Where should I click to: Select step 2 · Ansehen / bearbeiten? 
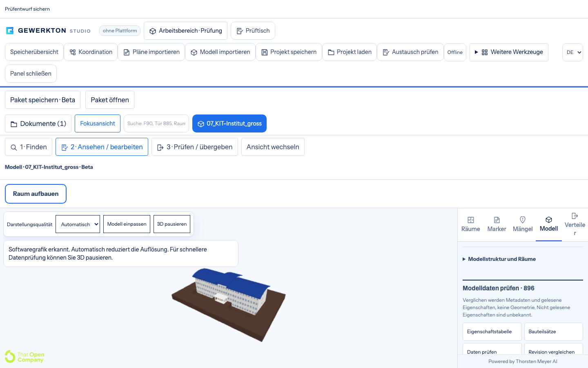click(x=102, y=147)
